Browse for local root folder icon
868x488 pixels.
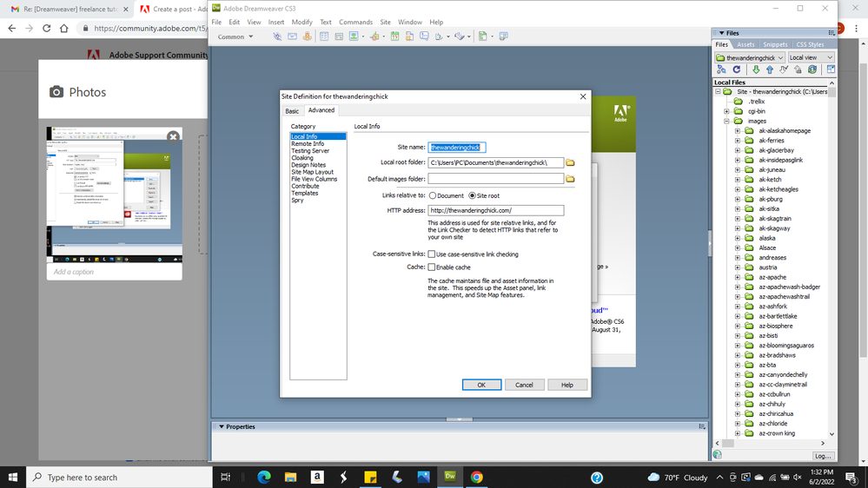coord(570,162)
